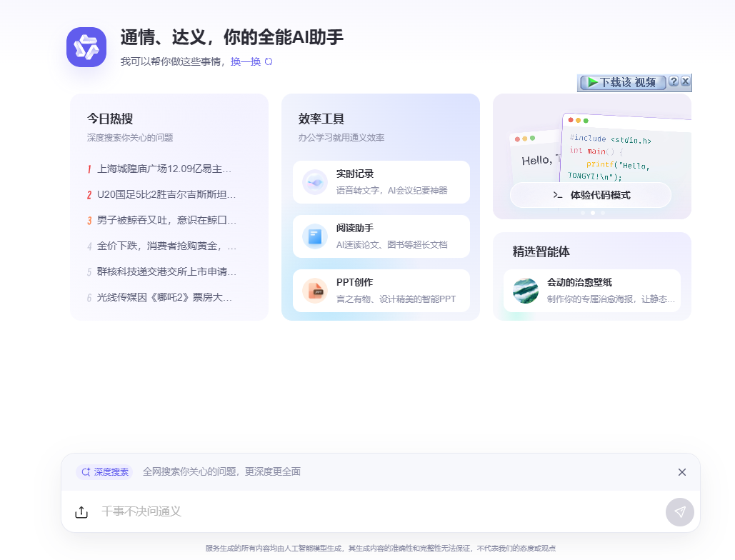Select the last carousel dot
The width and height of the screenshot is (735, 560).
point(603,213)
